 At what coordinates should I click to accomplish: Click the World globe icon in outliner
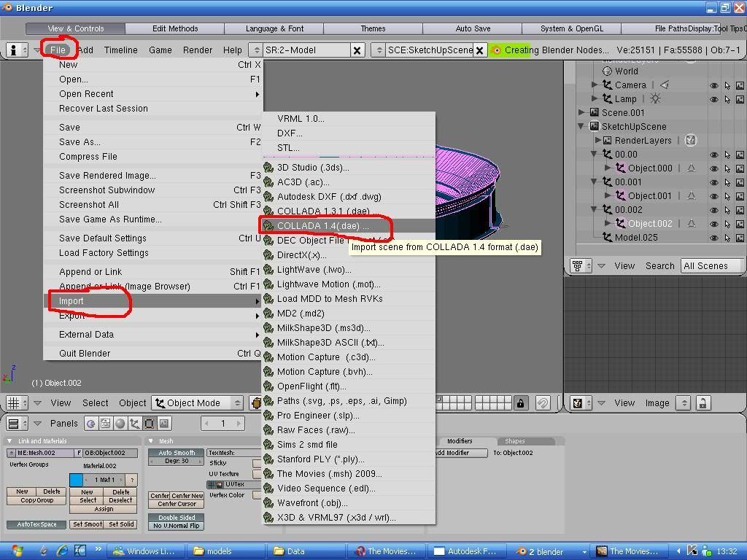pos(607,71)
